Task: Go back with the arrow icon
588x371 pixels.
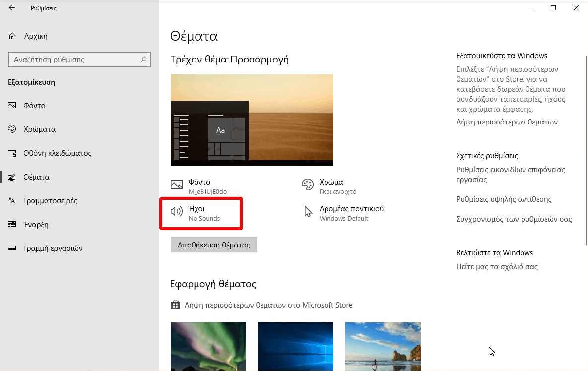Action: click(12, 8)
